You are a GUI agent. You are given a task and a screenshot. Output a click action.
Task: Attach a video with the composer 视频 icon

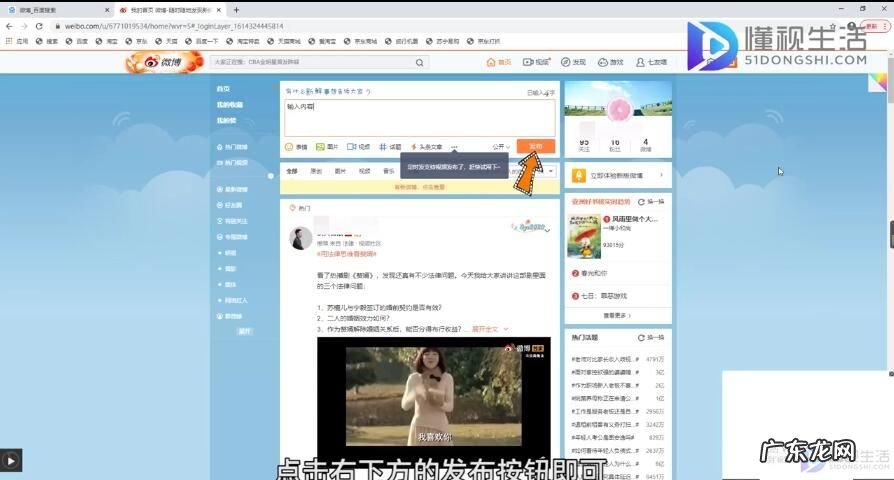click(359, 147)
